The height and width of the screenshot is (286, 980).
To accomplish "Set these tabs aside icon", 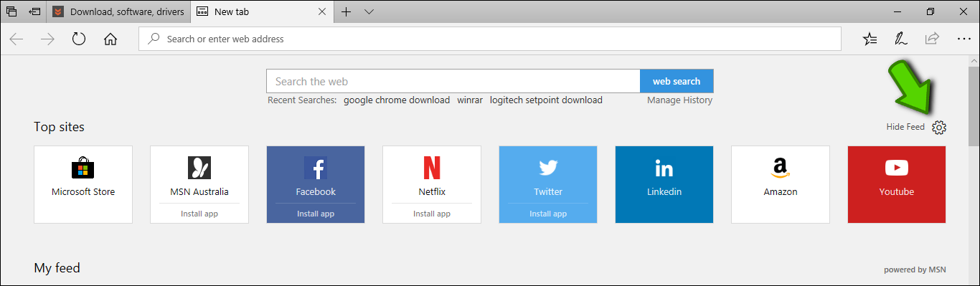I will (x=34, y=11).
